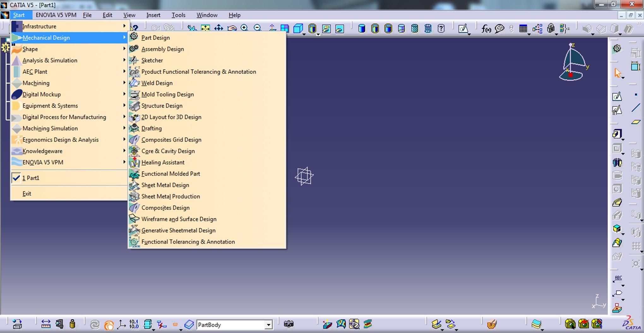Viewport: 644px width, 333px height.
Task: Activate the Rotate view tool
Action: pos(232,28)
